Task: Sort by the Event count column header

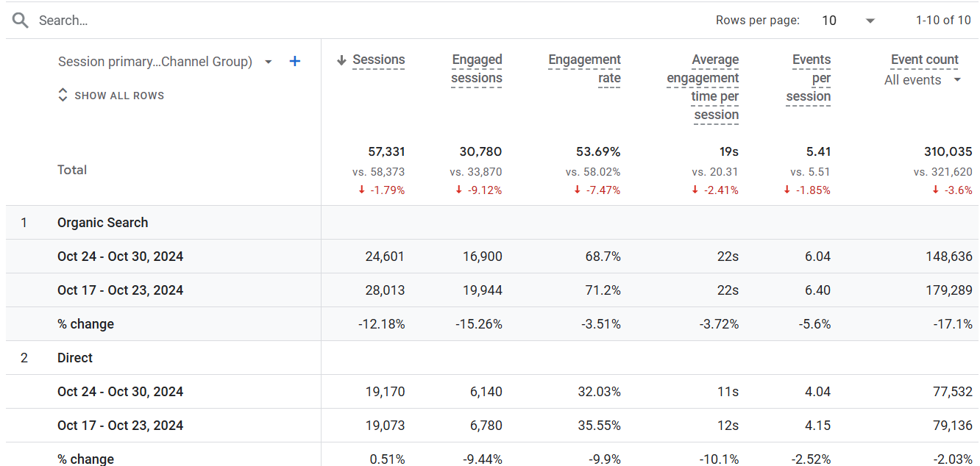Action: point(925,60)
